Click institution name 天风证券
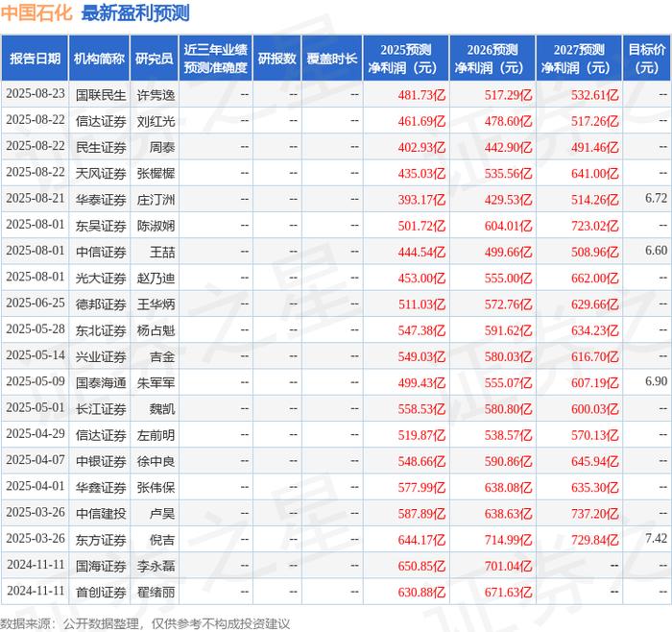 (x=101, y=173)
